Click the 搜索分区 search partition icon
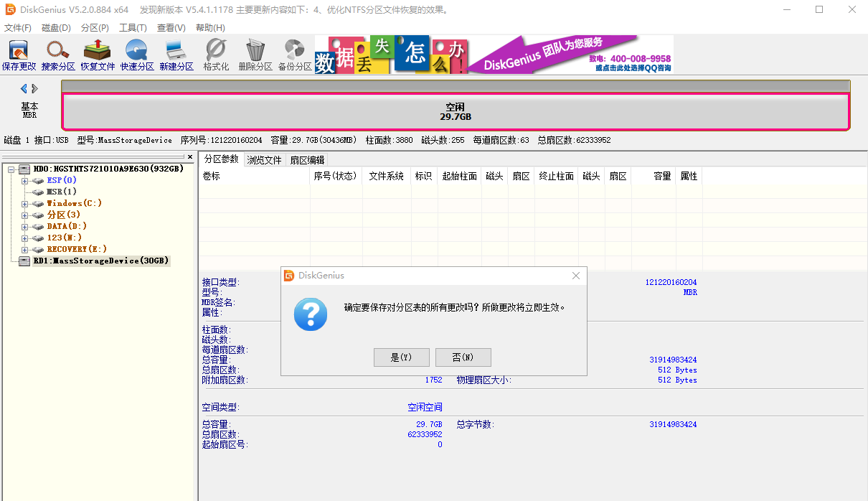868x501 pixels. pos(58,55)
